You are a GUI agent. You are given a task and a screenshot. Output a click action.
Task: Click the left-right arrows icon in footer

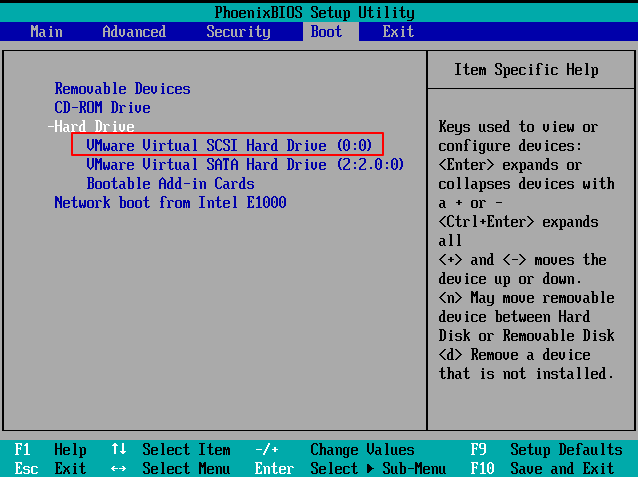[118, 469]
